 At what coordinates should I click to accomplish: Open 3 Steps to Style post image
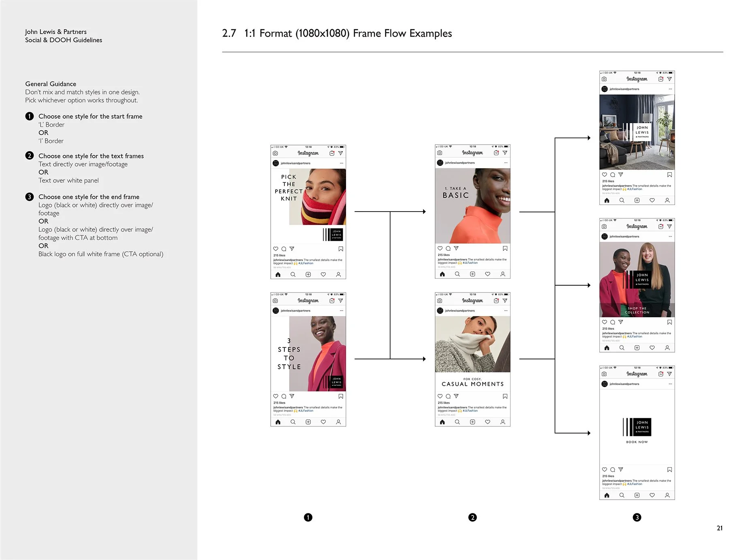click(308, 354)
